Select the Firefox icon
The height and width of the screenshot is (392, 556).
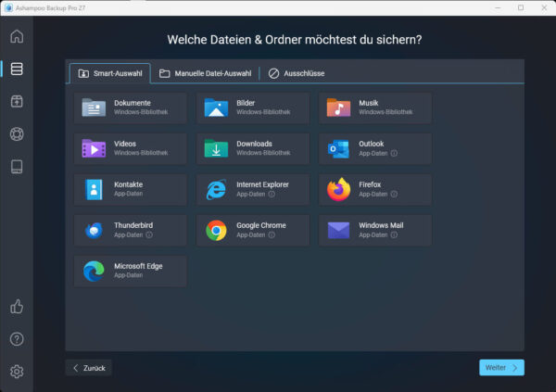[x=338, y=189]
